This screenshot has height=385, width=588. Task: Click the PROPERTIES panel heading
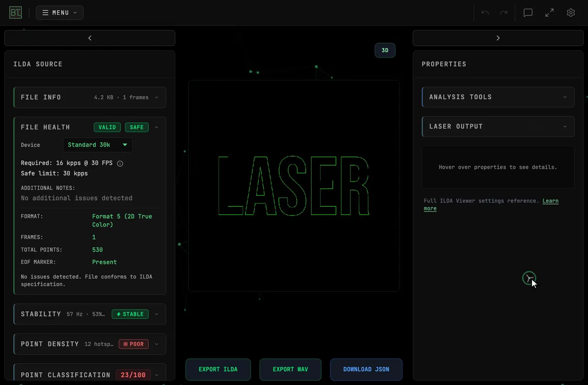pos(444,64)
